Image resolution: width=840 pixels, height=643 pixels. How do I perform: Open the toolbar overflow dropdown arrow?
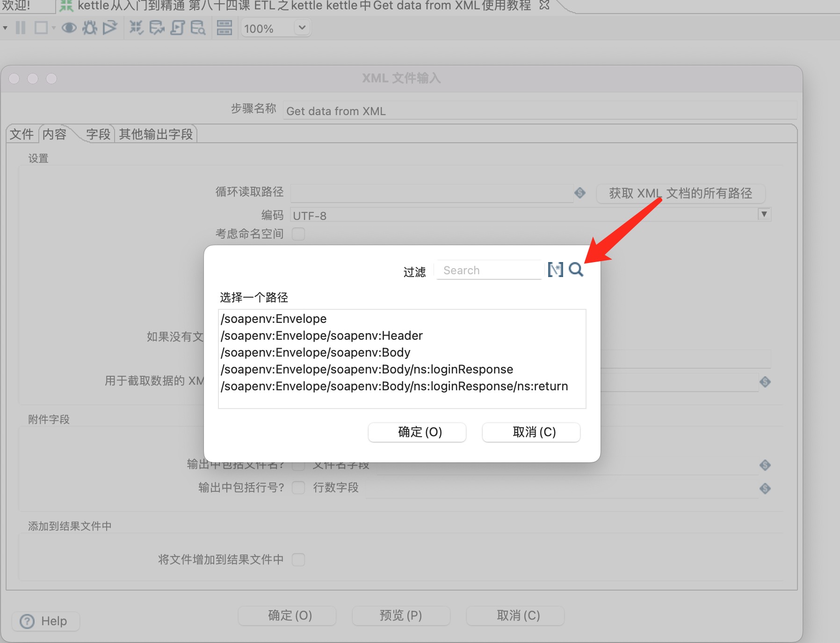coord(6,28)
